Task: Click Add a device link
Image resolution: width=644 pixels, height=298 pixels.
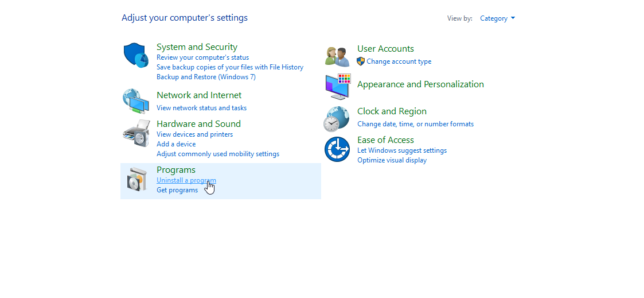Action: (176, 144)
